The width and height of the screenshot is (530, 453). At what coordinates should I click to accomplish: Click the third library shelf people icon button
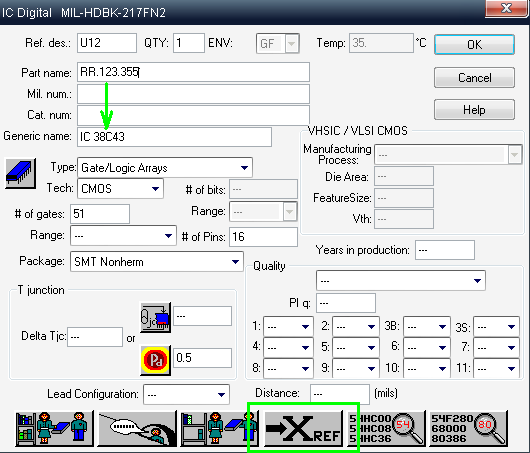point(220,428)
